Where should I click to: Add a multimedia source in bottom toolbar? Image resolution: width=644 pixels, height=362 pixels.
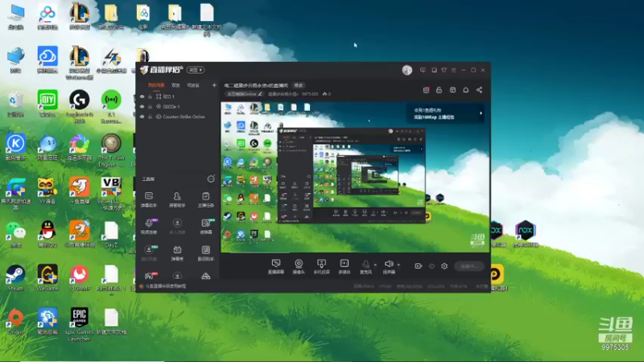pyautogui.click(x=345, y=264)
